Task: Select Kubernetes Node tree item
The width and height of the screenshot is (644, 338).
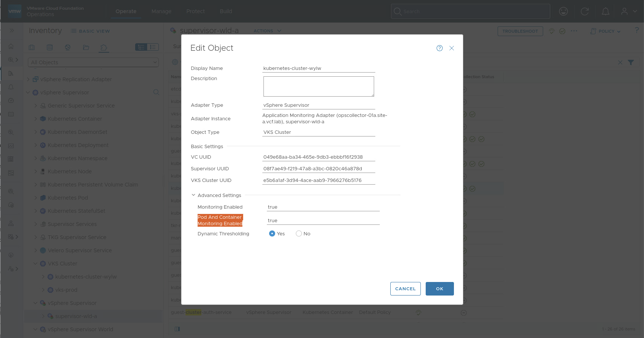Action: point(70,171)
